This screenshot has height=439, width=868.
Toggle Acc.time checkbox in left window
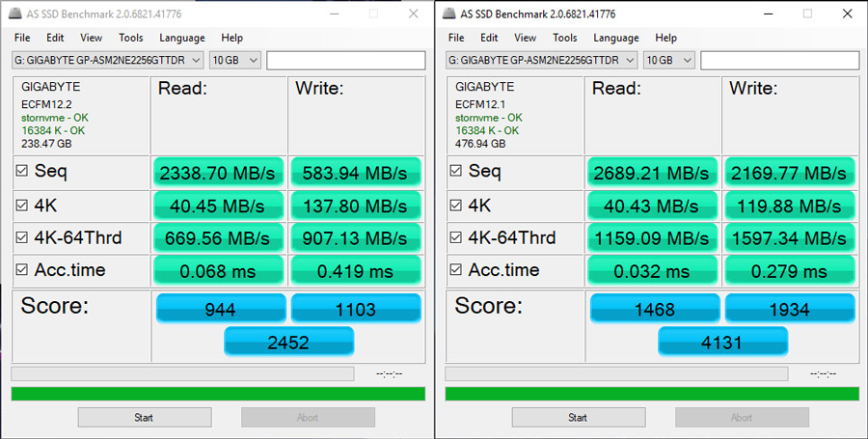[21, 269]
